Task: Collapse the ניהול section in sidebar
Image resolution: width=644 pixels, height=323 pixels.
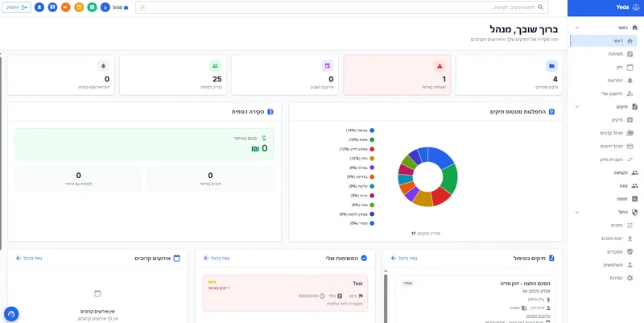Action: tap(576, 212)
